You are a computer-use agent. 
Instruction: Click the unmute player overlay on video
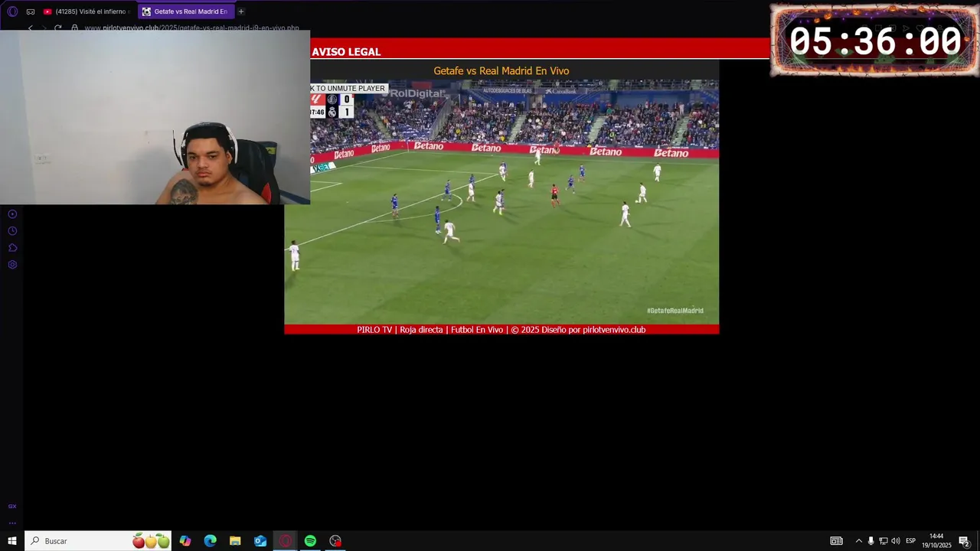click(348, 88)
